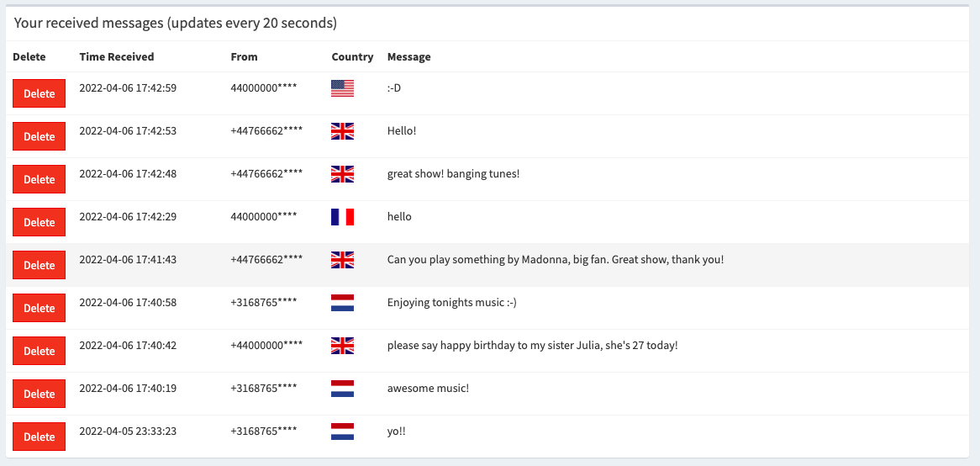
Task: Click the UK flag next to 'Hello!' message
Action: pyautogui.click(x=343, y=131)
